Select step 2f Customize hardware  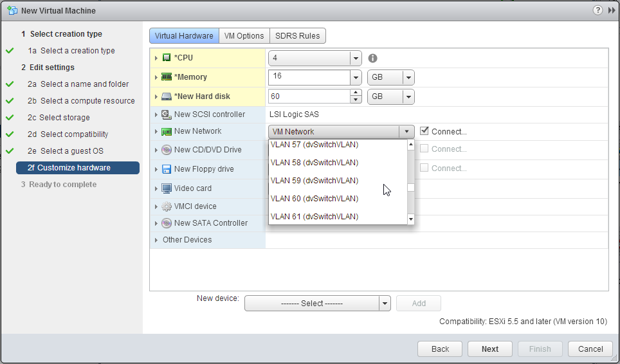coord(77,168)
